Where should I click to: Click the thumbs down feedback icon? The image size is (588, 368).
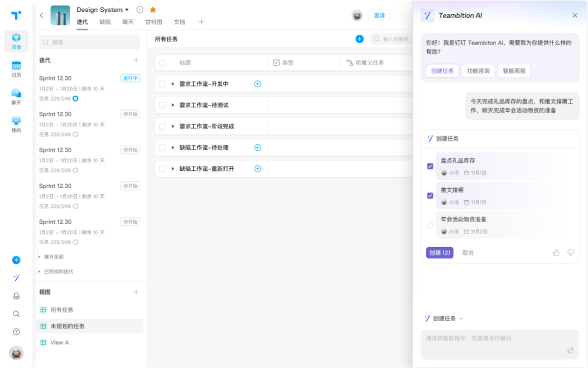tap(571, 253)
